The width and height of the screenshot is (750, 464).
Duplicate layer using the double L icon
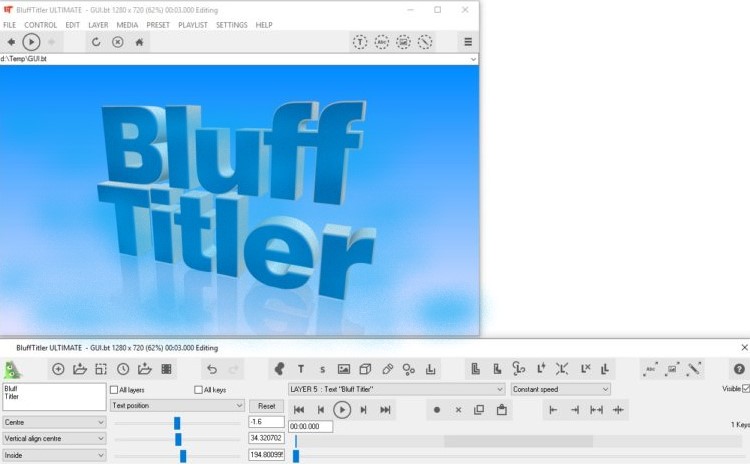click(x=606, y=368)
